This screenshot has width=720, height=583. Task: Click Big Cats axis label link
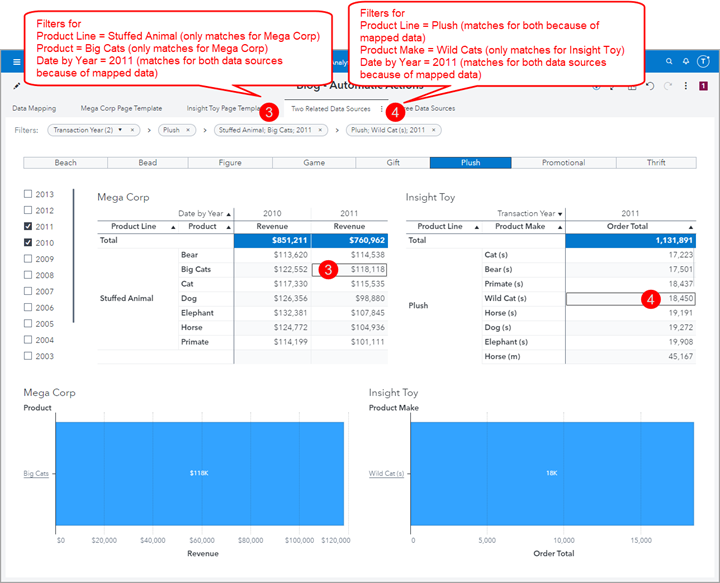coord(36,473)
